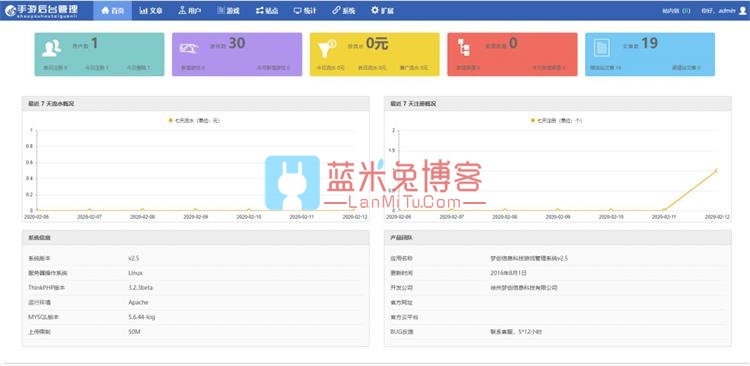750x366 pixels.
Task: Open the System (系统) nav menu
Action: [x=343, y=11]
